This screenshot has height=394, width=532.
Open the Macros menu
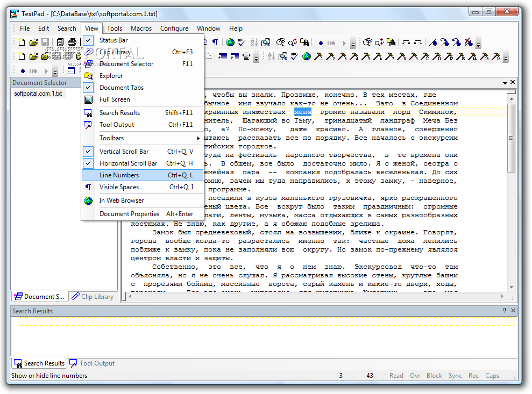point(141,28)
